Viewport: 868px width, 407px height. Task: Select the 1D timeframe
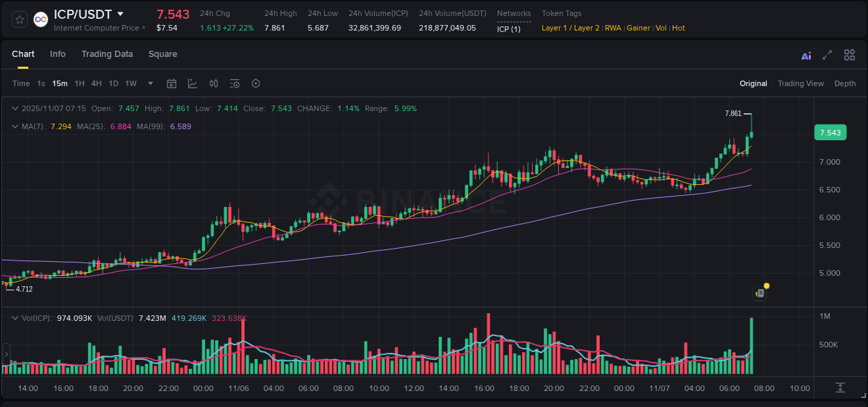coord(113,83)
